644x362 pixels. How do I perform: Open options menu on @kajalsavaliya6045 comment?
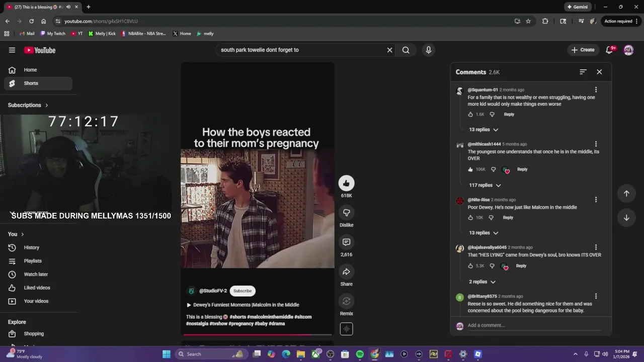[x=596, y=247]
